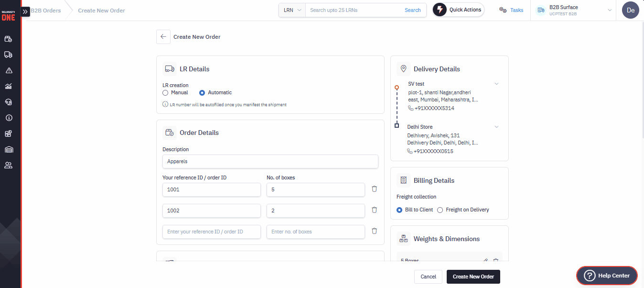This screenshot has height=288, width=644.
Task: Click the Create New Order submit button
Action: pyautogui.click(x=473, y=277)
